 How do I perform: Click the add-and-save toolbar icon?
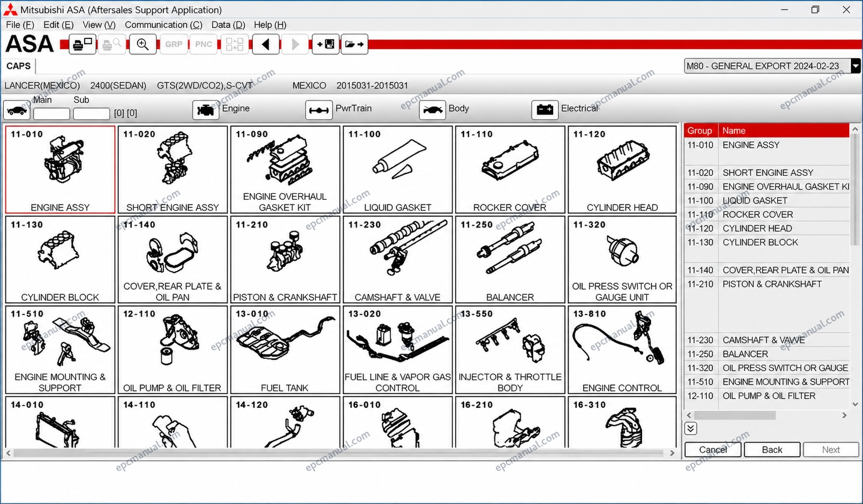(326, 44)
